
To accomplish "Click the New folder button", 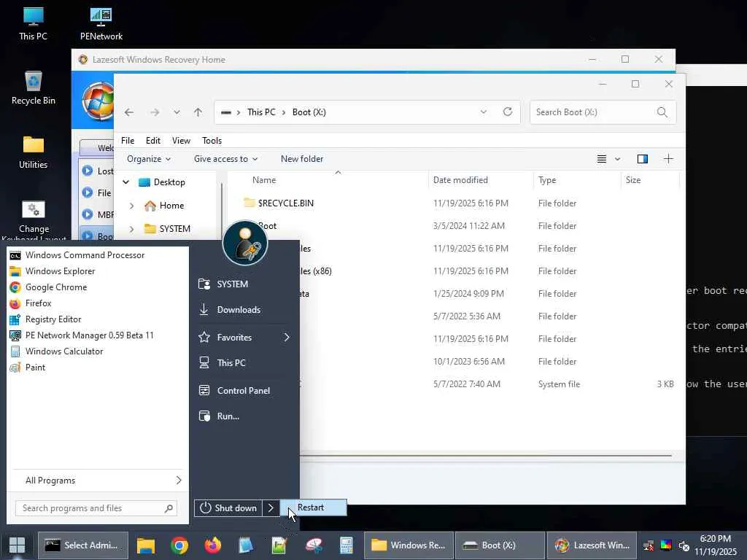I will (x=301, y=159).
